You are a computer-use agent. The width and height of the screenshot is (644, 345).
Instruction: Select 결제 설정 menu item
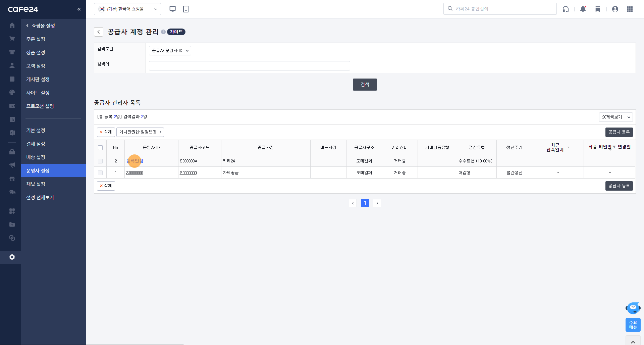tap(36, 144)
